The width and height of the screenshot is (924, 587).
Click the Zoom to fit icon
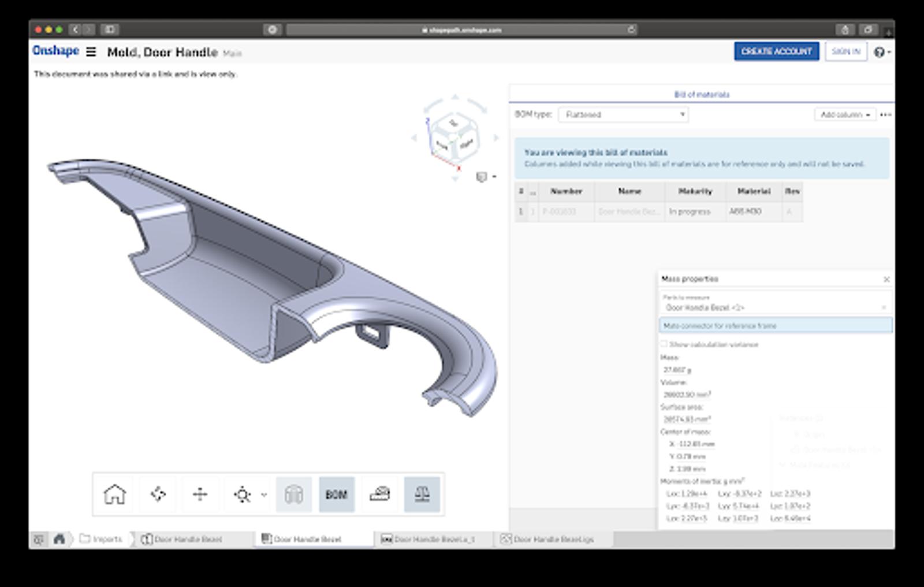(x=242, y=495)
